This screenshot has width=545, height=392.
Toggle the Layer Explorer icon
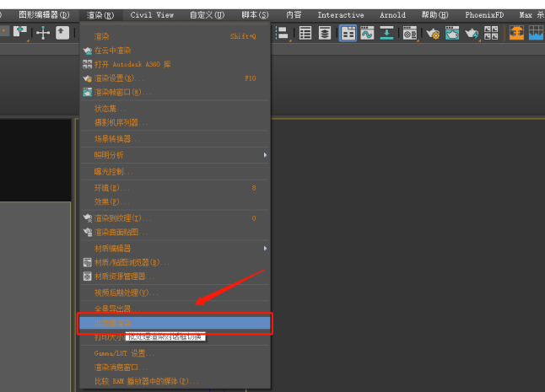325,34
